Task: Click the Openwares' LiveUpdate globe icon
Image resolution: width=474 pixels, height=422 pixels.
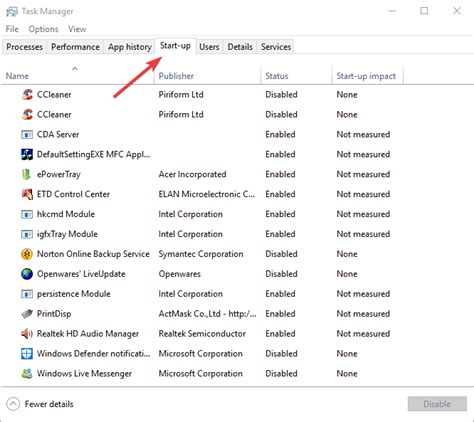Action: 27,274
